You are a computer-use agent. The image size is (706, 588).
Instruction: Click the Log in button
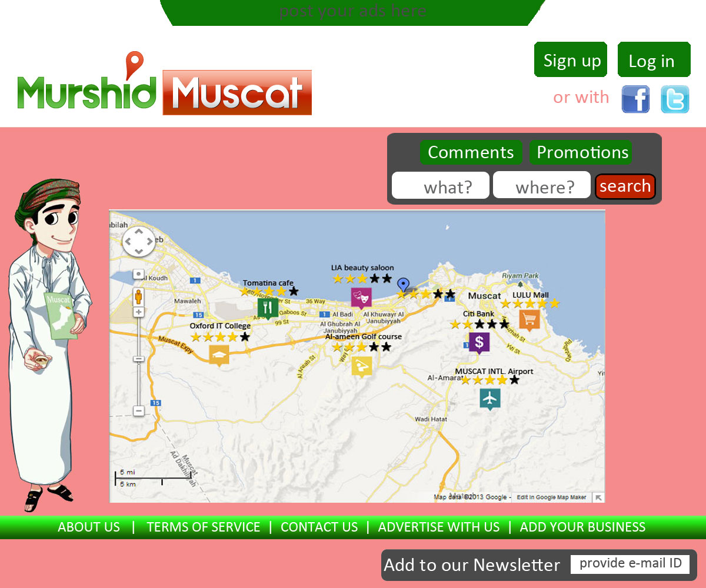tap(654, 59)
